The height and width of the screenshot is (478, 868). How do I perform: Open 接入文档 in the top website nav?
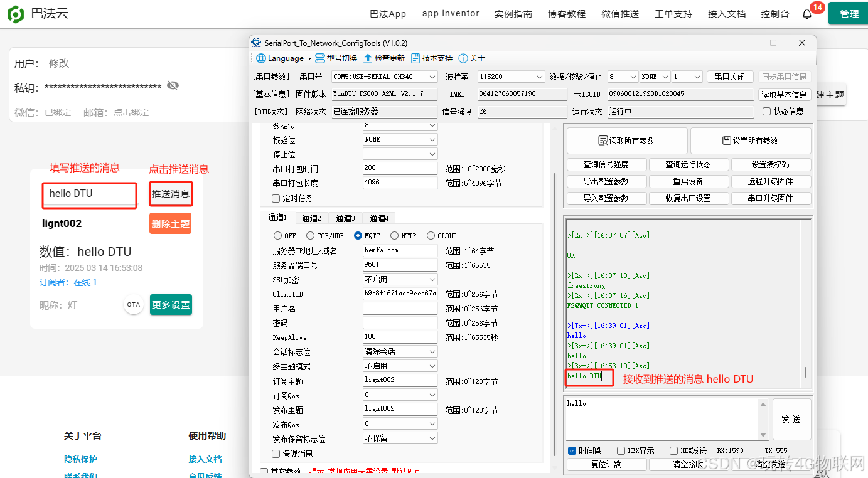tap(727, 14)
